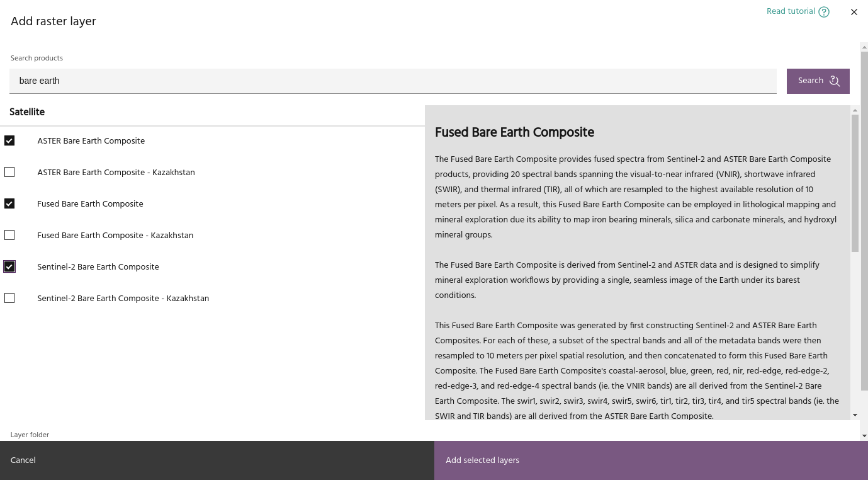
Task: Enable Fused Bare Earth Composite - Kazakhstan checkbox
Action: point(9,235)
